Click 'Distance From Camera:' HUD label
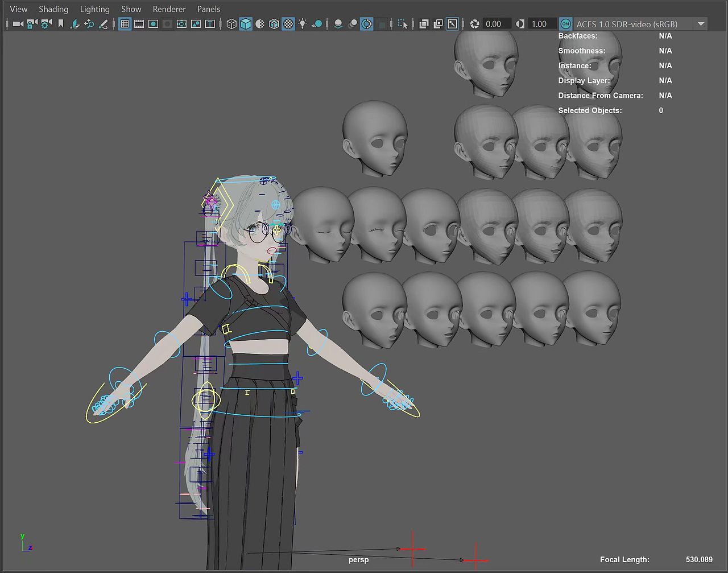728x573 pixels. click(x=601, y=96)
